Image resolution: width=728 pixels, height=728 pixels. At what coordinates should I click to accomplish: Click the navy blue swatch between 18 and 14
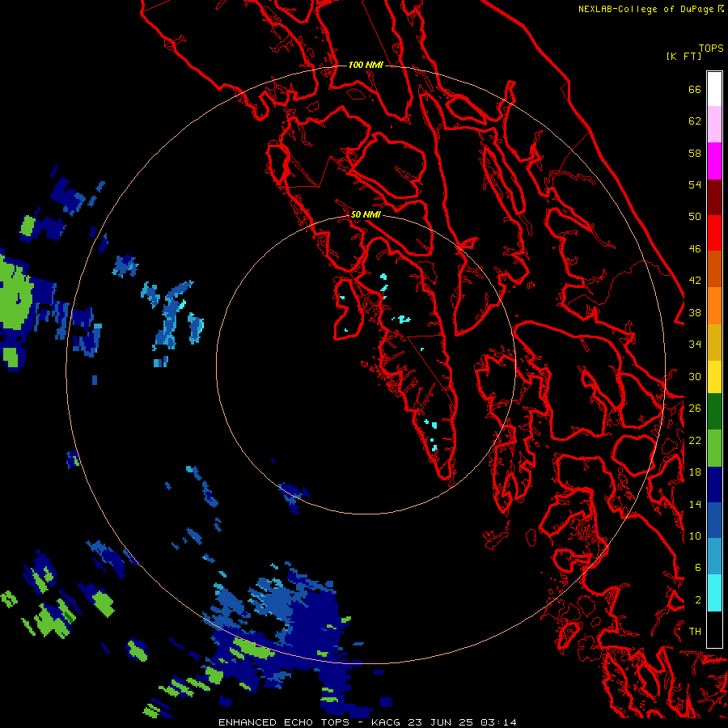[714, 485]
